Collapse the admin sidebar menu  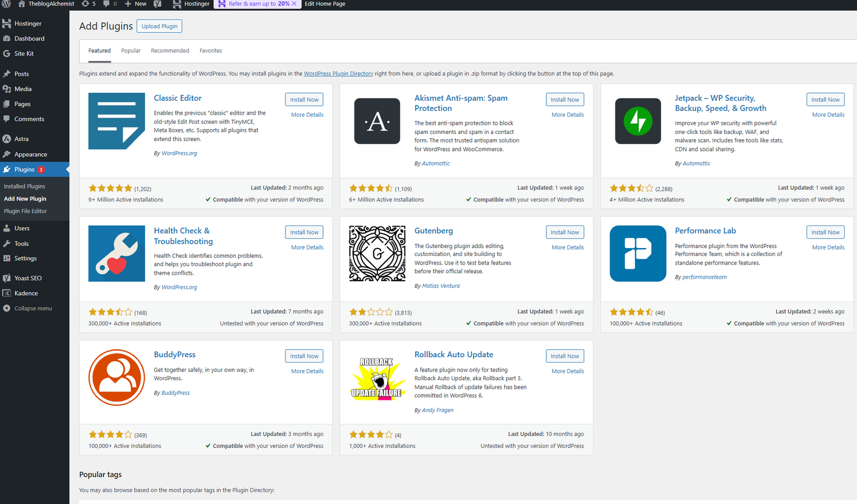coord(33,309)
